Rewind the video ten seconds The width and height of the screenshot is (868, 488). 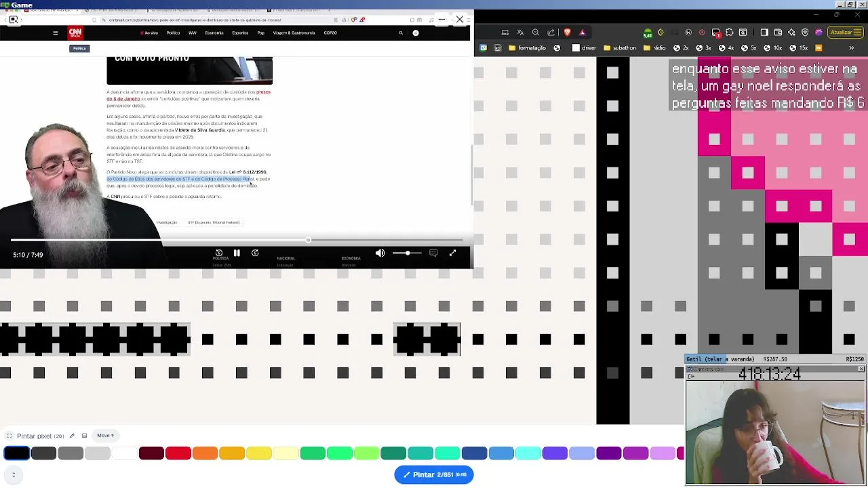[219, 253]
